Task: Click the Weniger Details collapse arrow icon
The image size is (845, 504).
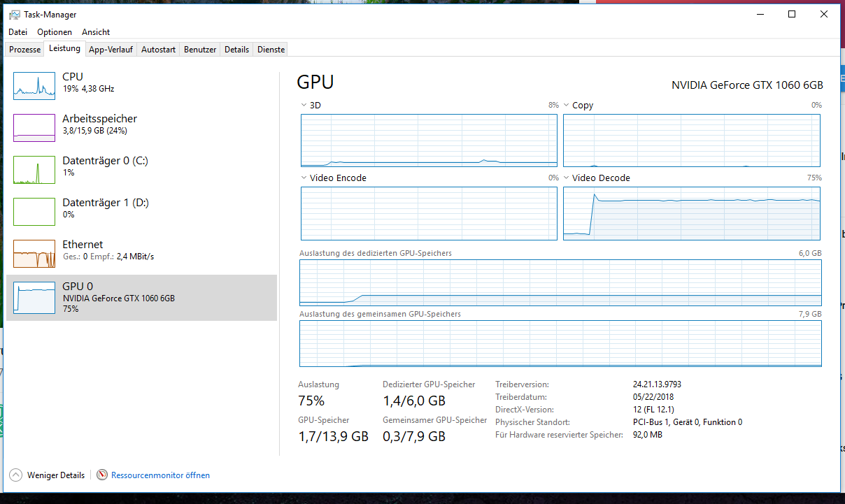Action: (16, 475)
